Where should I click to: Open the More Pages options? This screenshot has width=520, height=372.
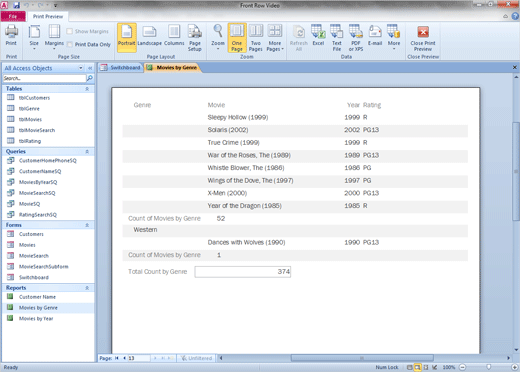(x=275, y=37)
